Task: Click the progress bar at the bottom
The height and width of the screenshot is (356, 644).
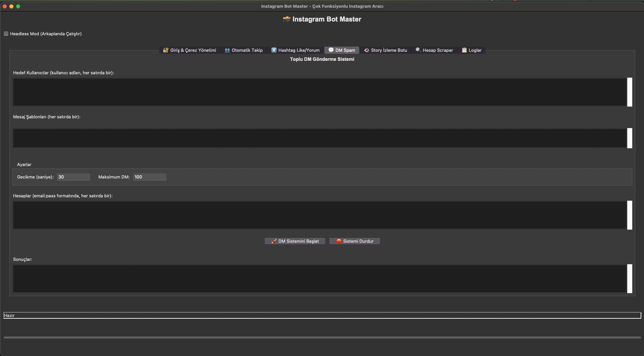Action: (x=322, y=338)
